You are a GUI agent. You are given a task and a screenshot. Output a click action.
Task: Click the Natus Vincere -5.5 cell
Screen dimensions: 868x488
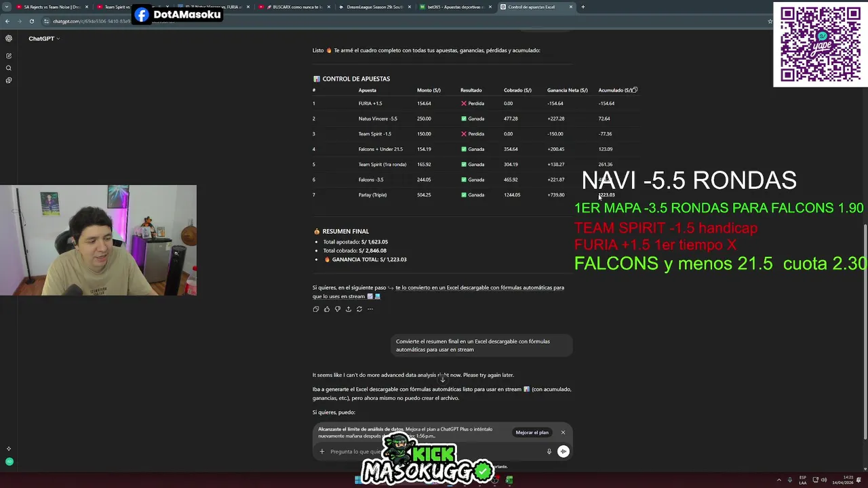coord(378,119)
